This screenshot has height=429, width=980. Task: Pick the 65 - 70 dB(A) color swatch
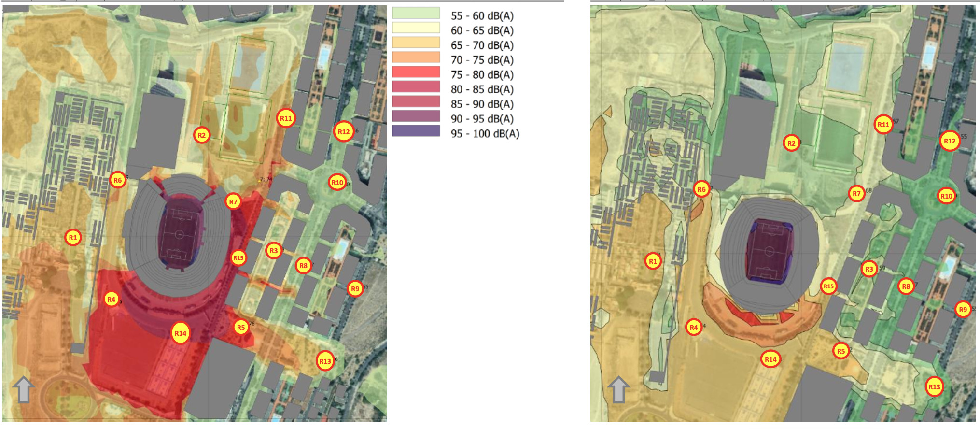point(416,43)
